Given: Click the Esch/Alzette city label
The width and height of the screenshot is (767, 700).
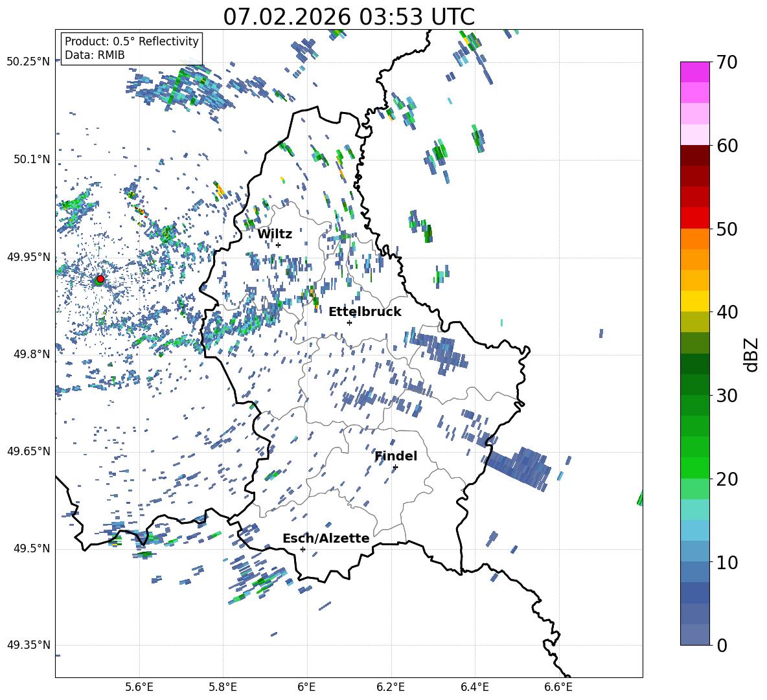Looking at the screenshot, I should [326, 538].
